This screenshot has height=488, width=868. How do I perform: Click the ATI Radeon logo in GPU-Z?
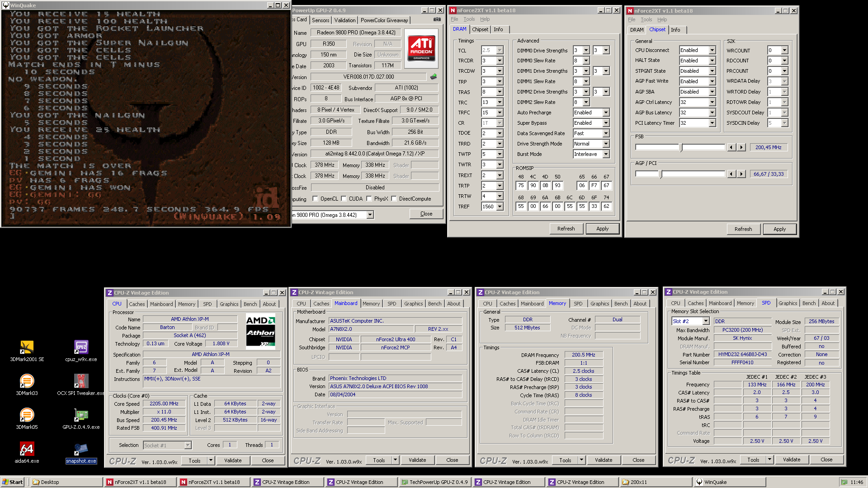click(421, 49)
